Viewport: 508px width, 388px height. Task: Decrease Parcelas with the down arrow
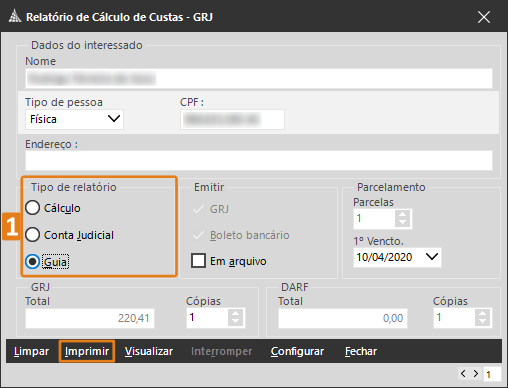pos(403,223)
